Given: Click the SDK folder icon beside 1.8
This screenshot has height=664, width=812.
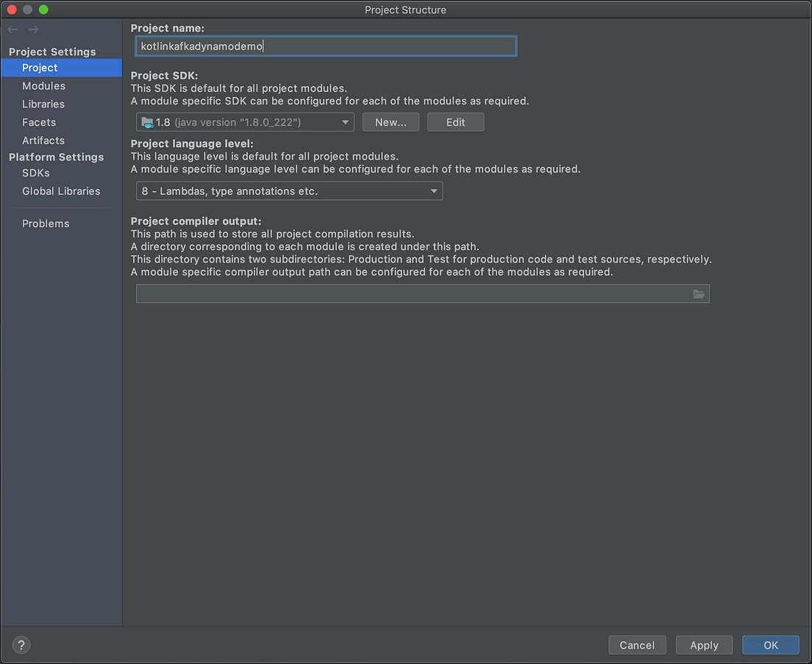Looking at the screenshot, I should [x=146, y=122].
